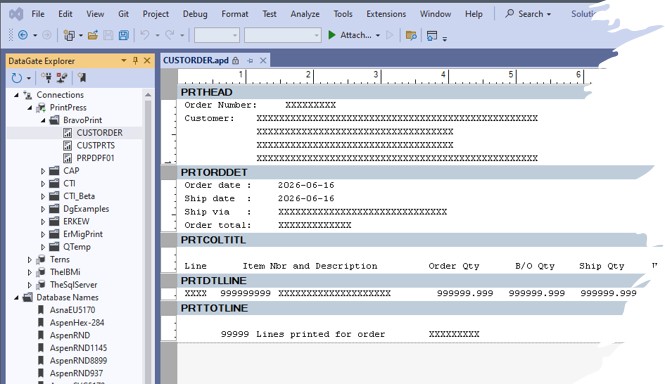Collapse the Connections tree node
The width and height of the screenshot is (665, 384).
tap(16, 95)
